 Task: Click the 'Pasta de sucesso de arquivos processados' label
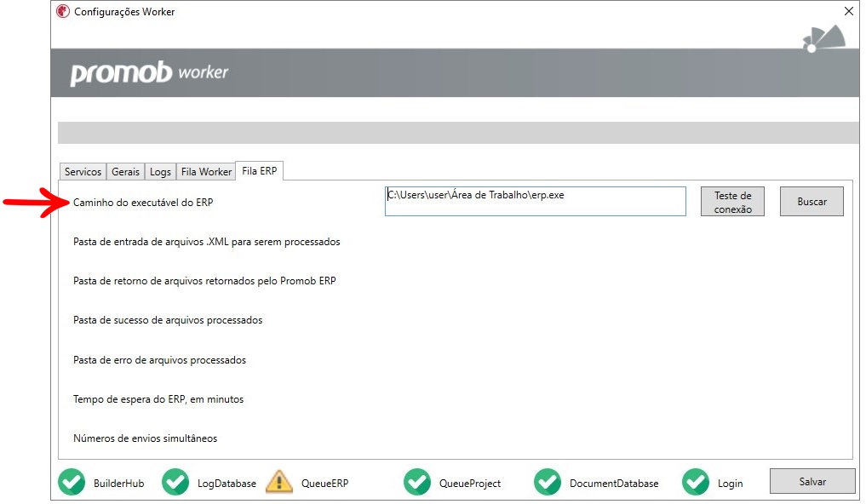(x=168, y=320)
